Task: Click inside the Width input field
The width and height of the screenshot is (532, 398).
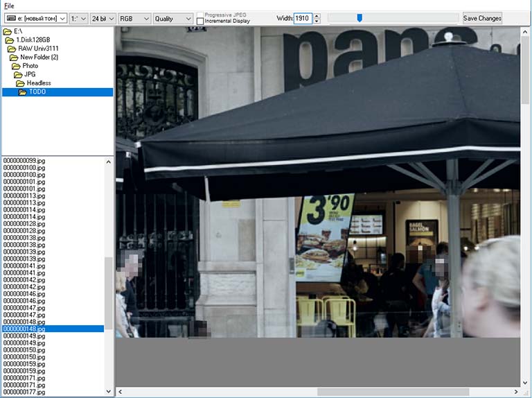Action: click(302, 19)
